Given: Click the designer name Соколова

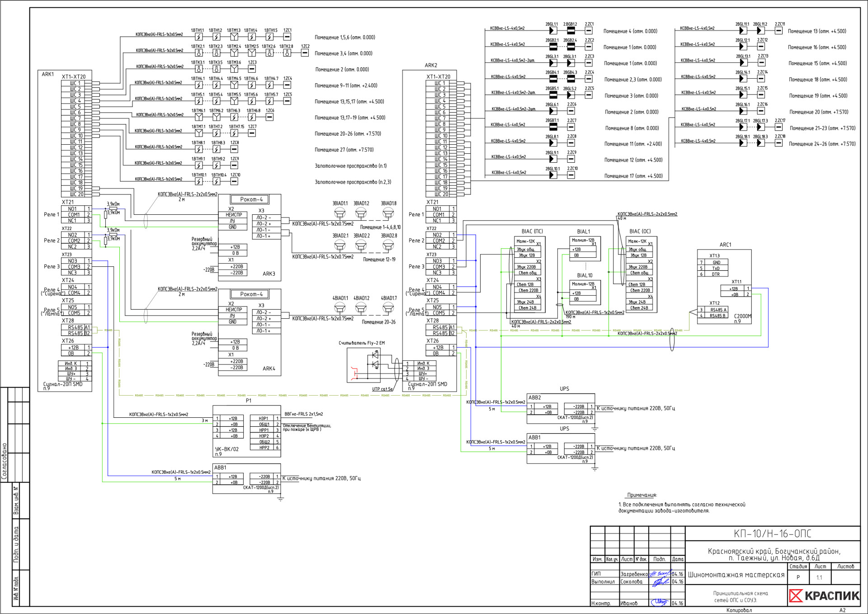Looking at the screenshot, I should point(631,582).
